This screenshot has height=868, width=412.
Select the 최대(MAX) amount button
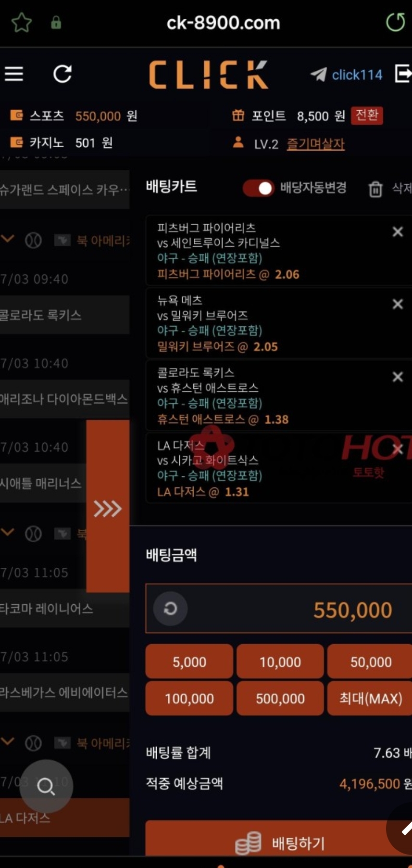click(370, 698)
